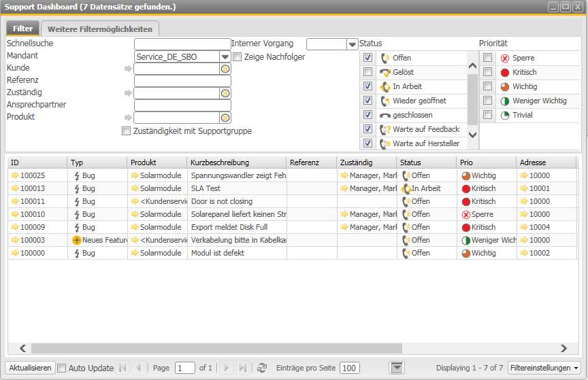588x380 pixels.
Task: Uncheck the Offen status checkbox
Action: click(368, 58)
